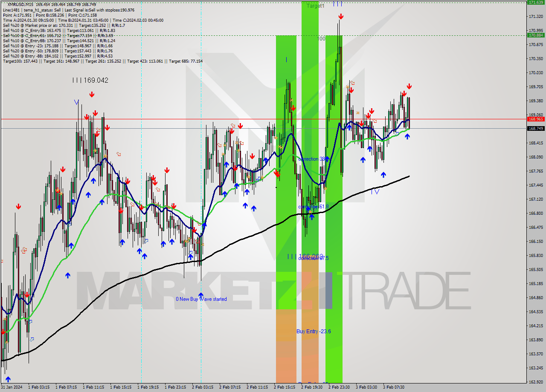Screen dimensions: 546x392
Task: Click the blue 'I V' wave marker
Action: click(375, 192)
